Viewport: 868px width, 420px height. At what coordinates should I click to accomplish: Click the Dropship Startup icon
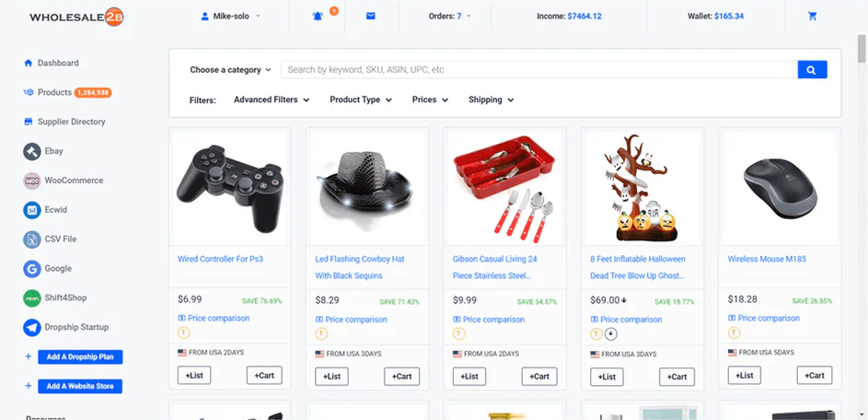tap(31, 327)
